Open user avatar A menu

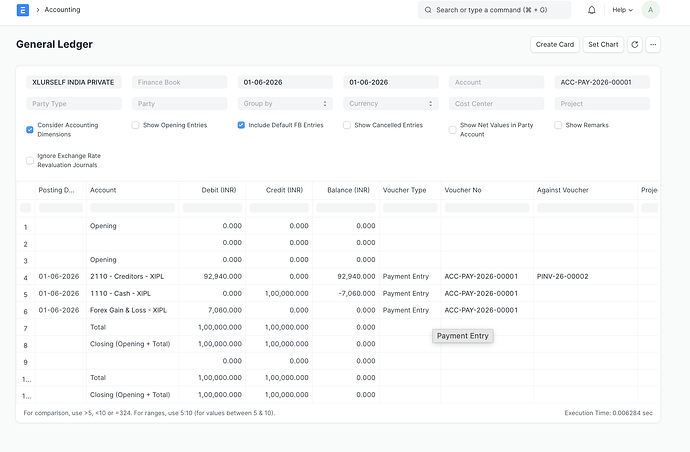[650, 10]
